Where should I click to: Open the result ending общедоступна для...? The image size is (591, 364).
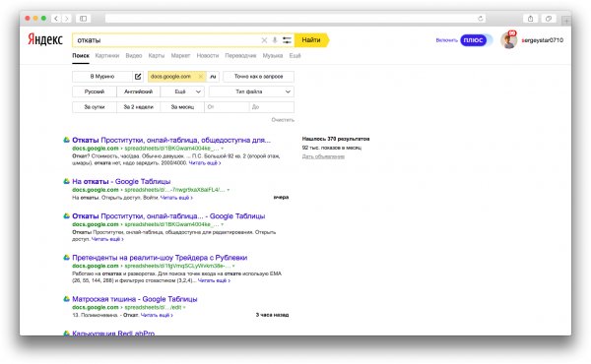pyautogui.click(x=171, y=140)
